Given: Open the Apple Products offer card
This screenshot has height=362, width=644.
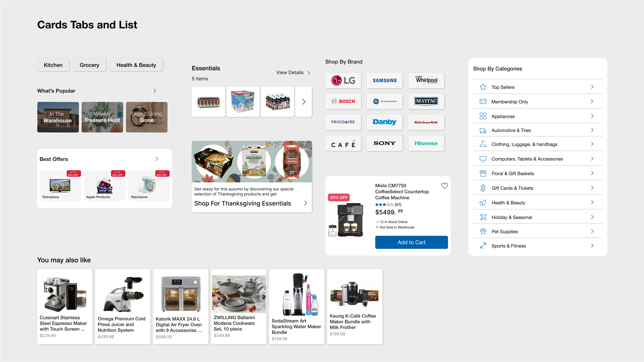Looking at the screenshot, I should click(x=105, y=185).
